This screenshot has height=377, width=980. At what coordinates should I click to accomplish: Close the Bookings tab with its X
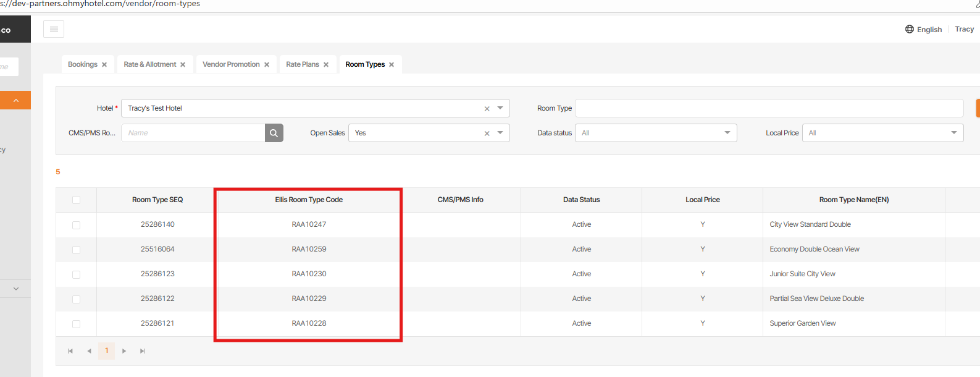(x=104, y=65)
